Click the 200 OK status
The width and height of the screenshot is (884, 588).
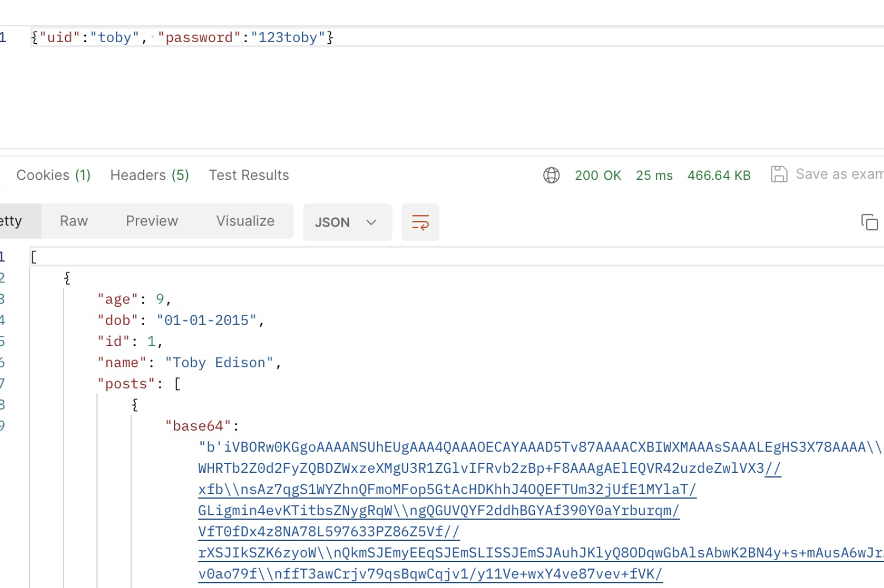[598, 176]
